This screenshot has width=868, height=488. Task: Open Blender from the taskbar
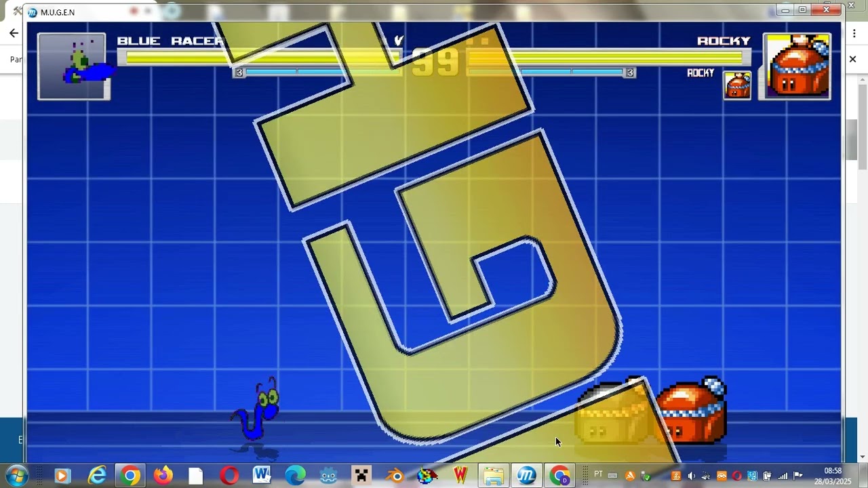[x=395, y=476]
